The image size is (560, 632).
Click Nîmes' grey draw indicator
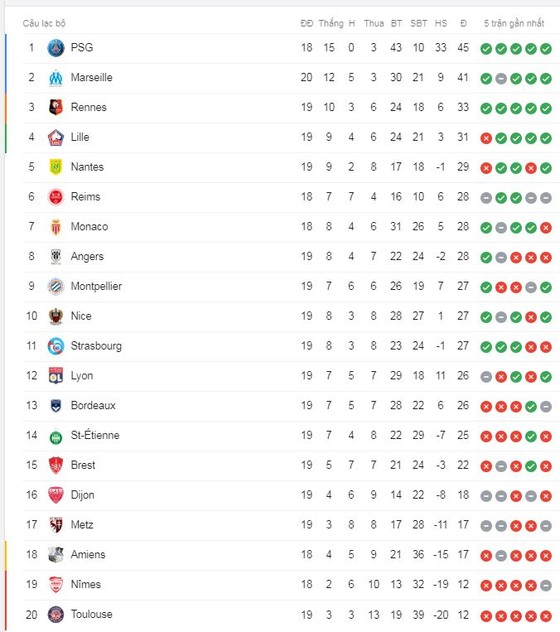pos(546,585)
